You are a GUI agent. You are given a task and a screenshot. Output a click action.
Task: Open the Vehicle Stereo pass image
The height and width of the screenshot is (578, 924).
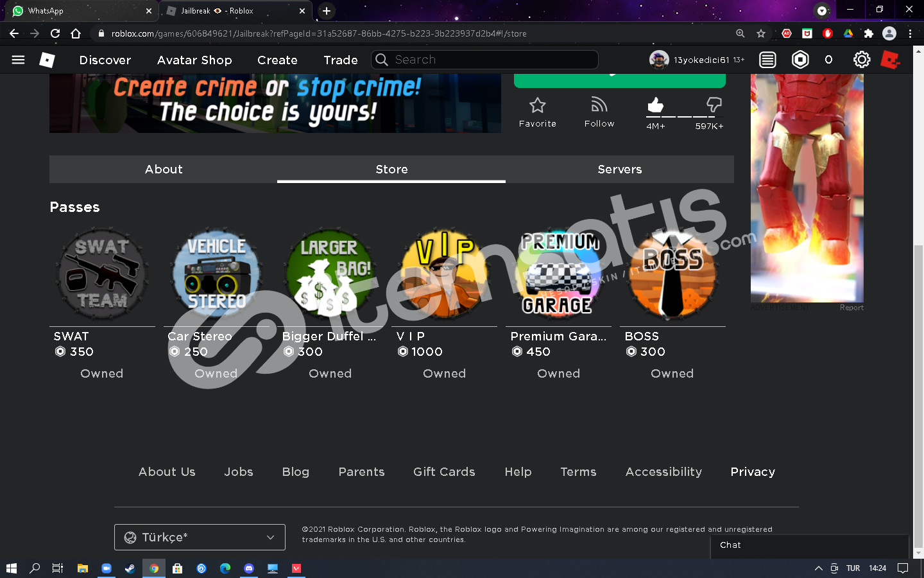216,274
